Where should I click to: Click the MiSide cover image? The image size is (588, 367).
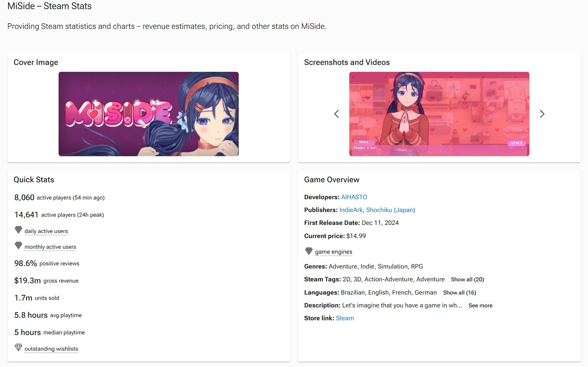click(x=148, y=114)
